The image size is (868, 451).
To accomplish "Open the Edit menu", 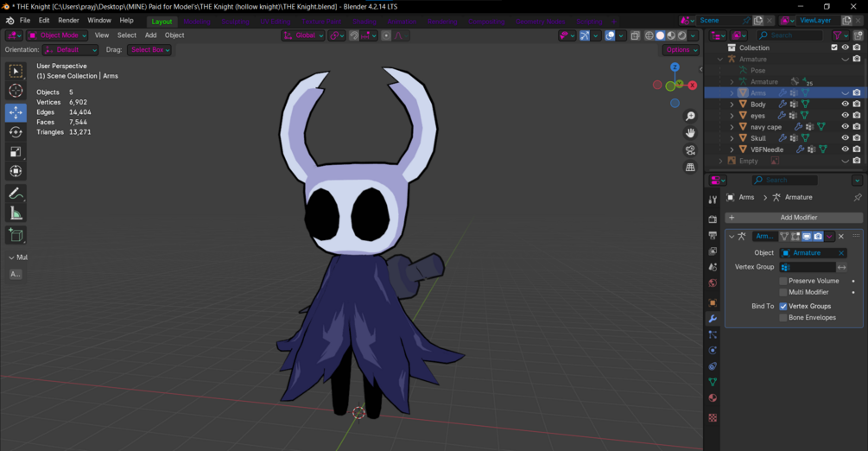I will (44, 21).
